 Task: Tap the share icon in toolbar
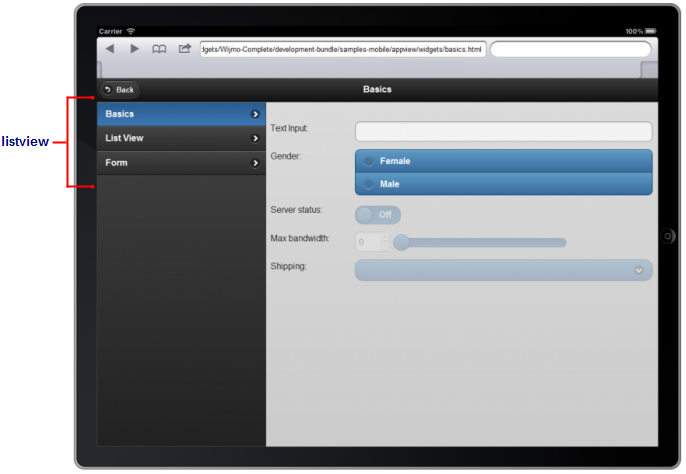tap(185, 49)
